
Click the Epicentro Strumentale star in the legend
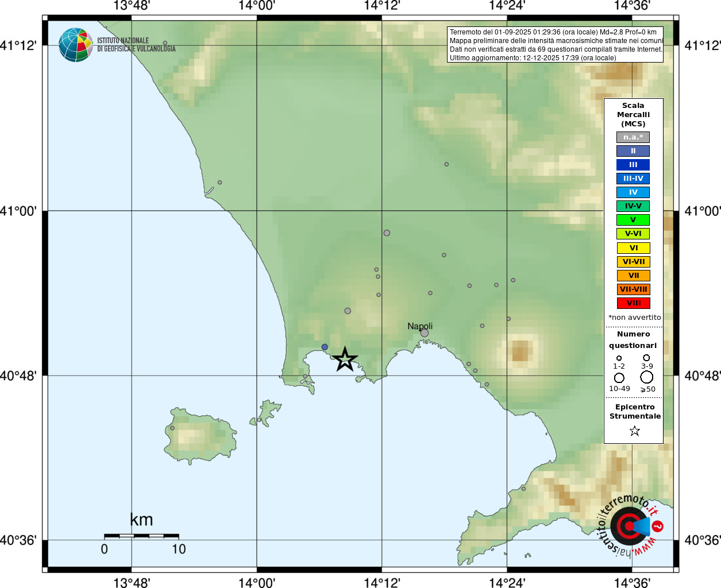point(634,431)
